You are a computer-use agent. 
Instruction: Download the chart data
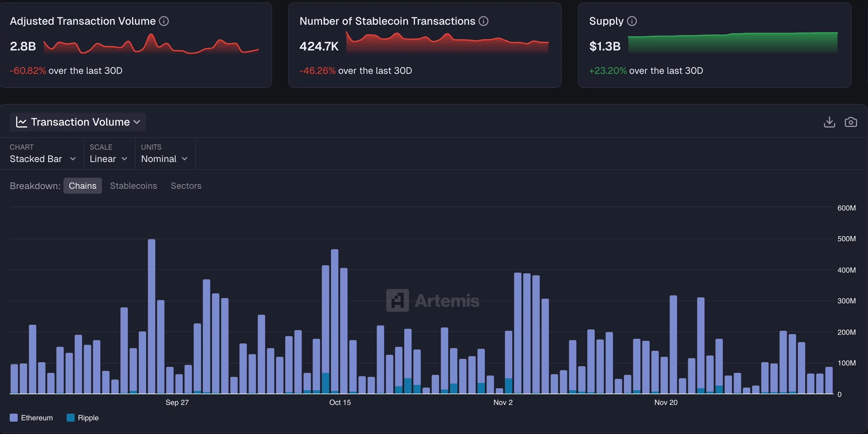829,122
